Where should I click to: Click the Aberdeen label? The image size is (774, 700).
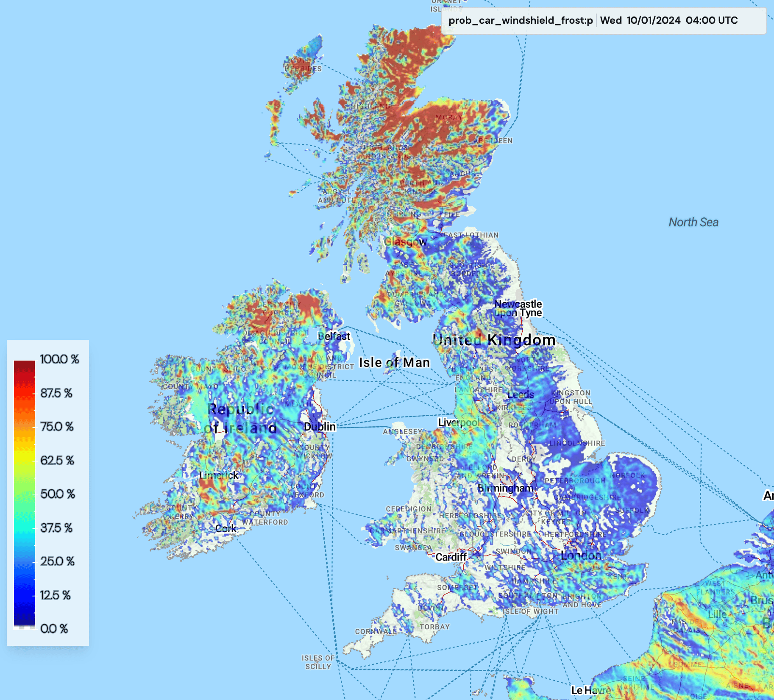[x=493, y=141]
